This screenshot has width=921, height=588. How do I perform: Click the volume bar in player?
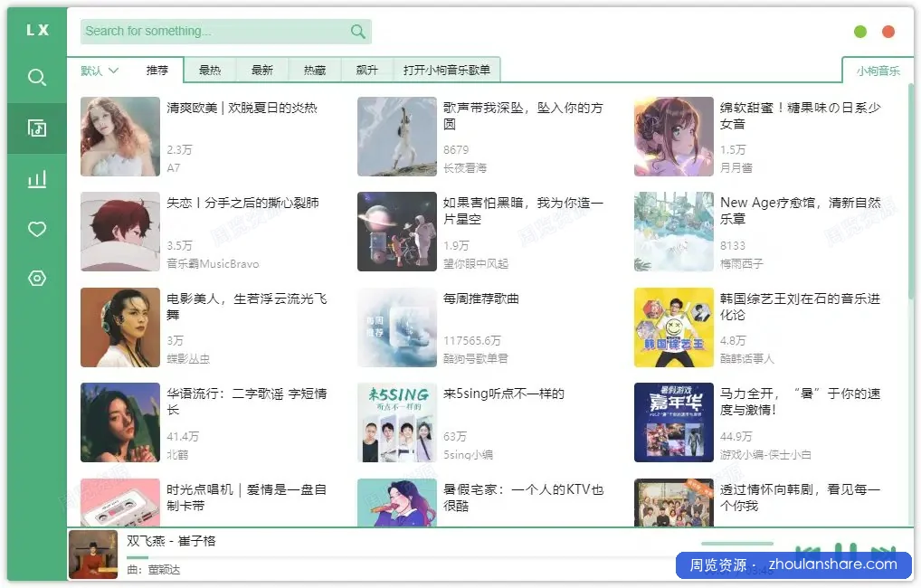(x=737, y=544)
